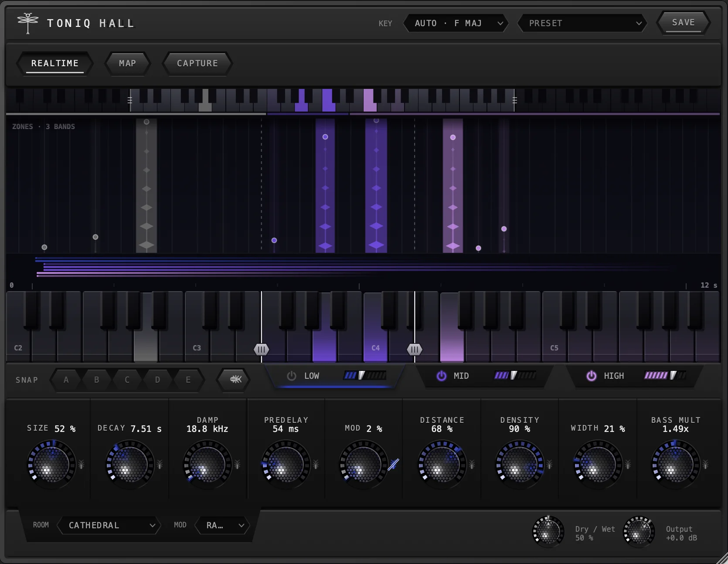Viewport: 728px width, 564px height.
Task: Click the BASS MULT value 1.49x
Action: [x=676, y=429]
